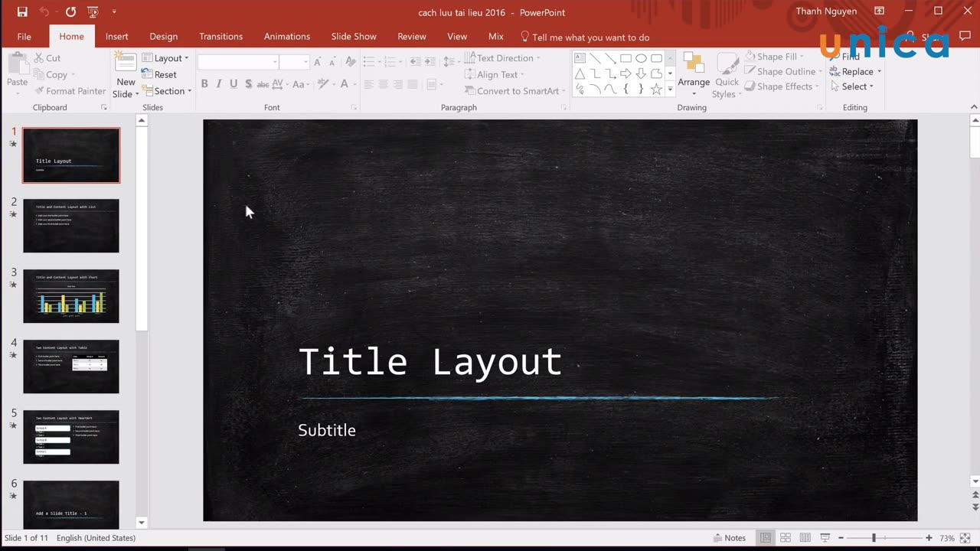Click the zoom out minus button
Viewport: 980px width, 551px height.
841,538
